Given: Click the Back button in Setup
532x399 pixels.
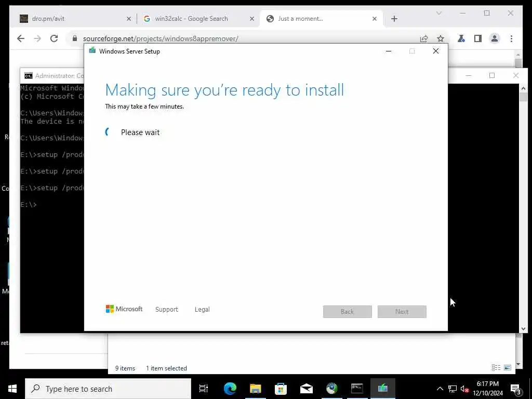Looking at the screenshot, I should (x=348, y=312).
